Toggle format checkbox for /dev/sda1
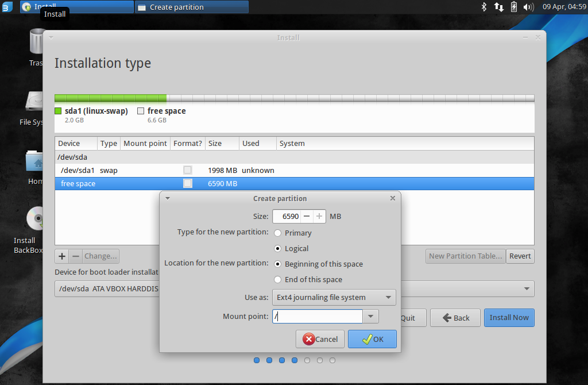This screenshot has height=385, width=588. pyautogui.click(x=188, y=170)
